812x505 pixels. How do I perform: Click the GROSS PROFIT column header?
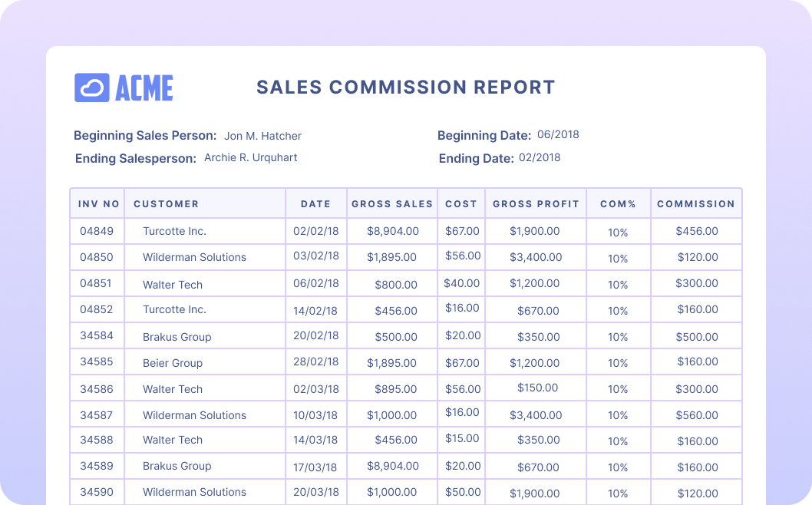coord(535,204)
